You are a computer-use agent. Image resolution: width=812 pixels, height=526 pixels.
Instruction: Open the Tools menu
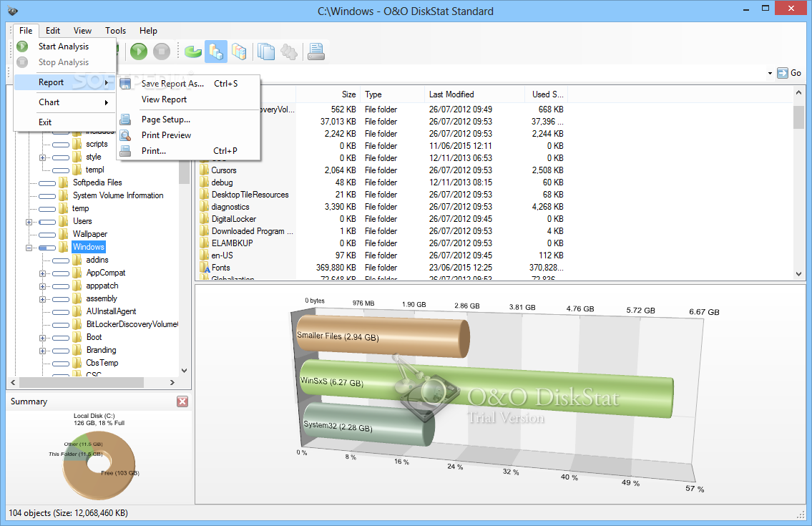pos(115,31)
